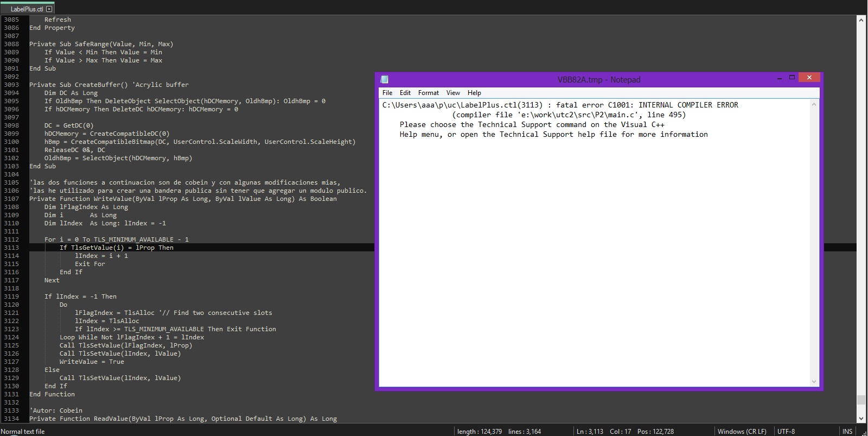The height and width of the screenshot is (436, 868).
Task: Click the "length : 124,379" status entry
Action: 480,432
